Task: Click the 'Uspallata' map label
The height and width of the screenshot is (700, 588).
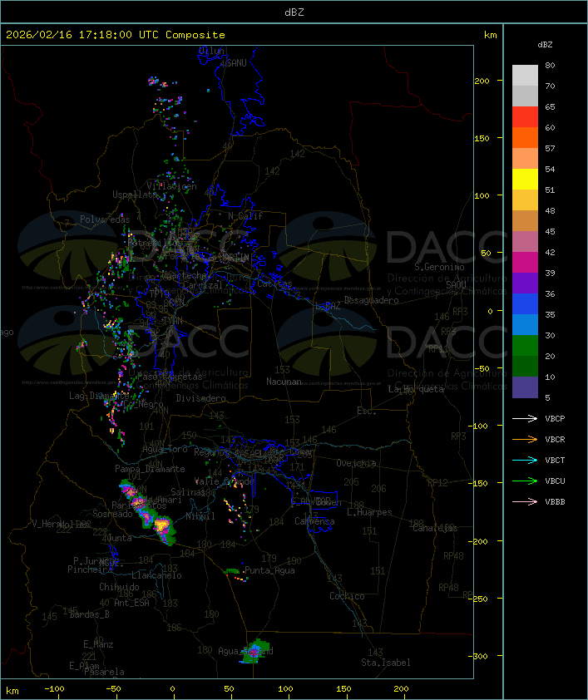Action: pos(135,195)
